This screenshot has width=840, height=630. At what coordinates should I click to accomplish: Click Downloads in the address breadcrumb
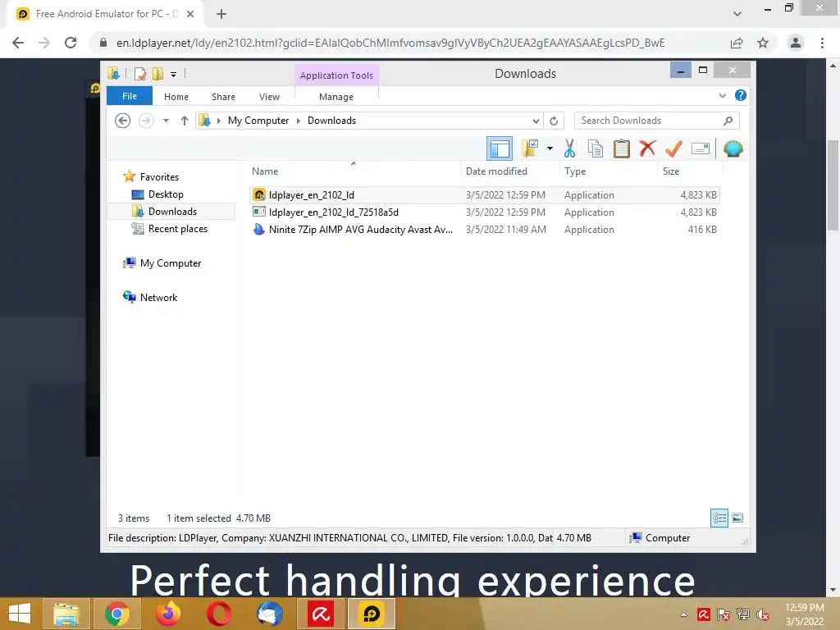pos(331,121)
